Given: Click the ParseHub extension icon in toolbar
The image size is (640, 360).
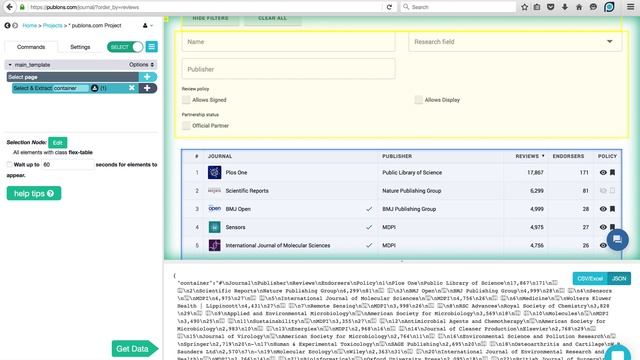Looking at the screenshot, I should tap(609, 7).
